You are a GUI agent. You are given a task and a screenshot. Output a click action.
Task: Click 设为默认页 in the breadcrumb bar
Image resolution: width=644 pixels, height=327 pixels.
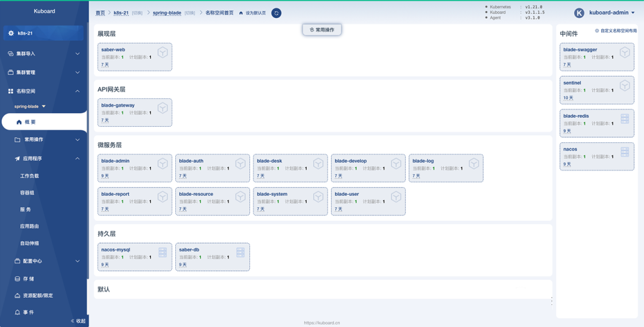pyautogui.click(x=255, y=13)
